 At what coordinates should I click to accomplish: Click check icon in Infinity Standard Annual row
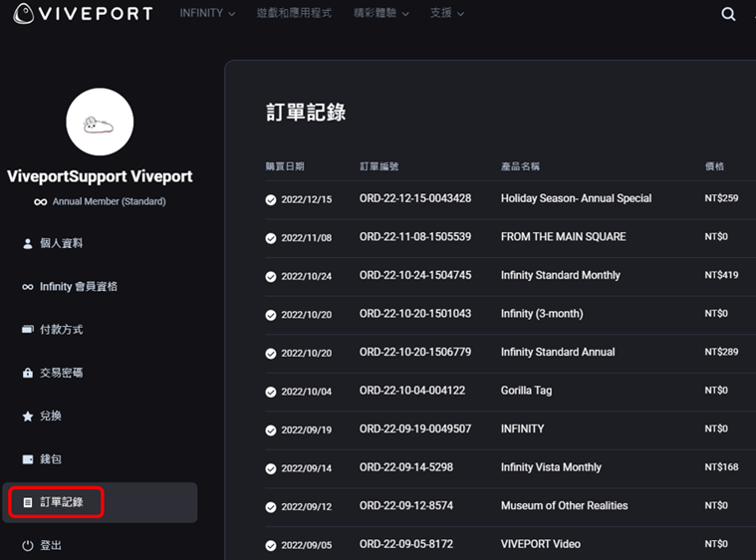click(271, 354)
